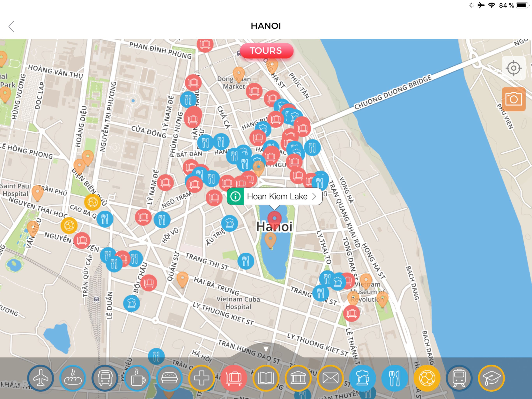Toggle the pub beer mug filter
Screen dimensions: 532x399
pyautogui.click(x=363, y=378)
